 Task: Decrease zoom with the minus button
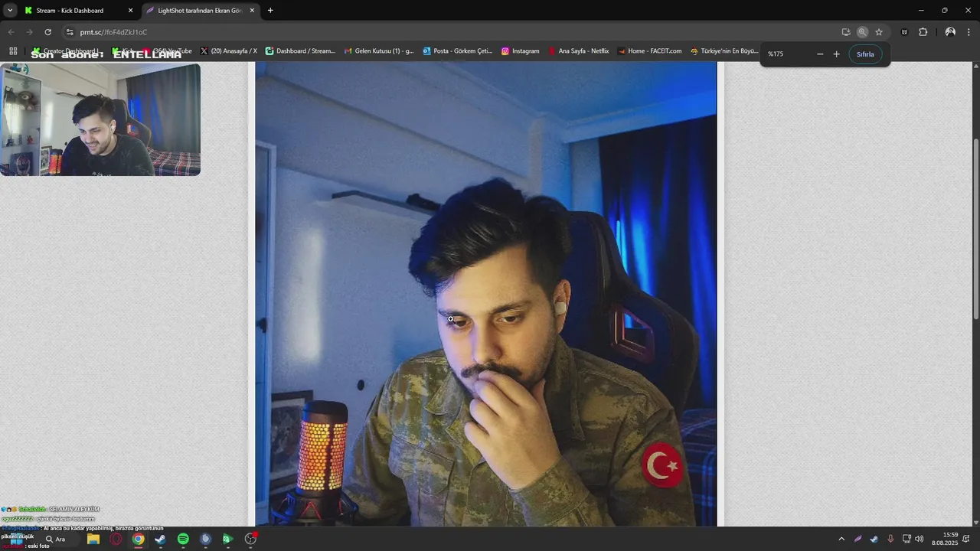820,54
